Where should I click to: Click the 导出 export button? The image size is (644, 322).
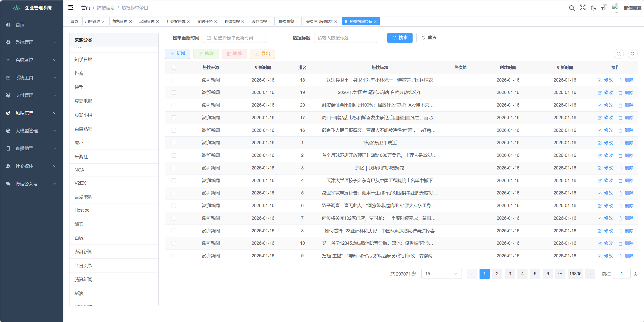(262, 54)
